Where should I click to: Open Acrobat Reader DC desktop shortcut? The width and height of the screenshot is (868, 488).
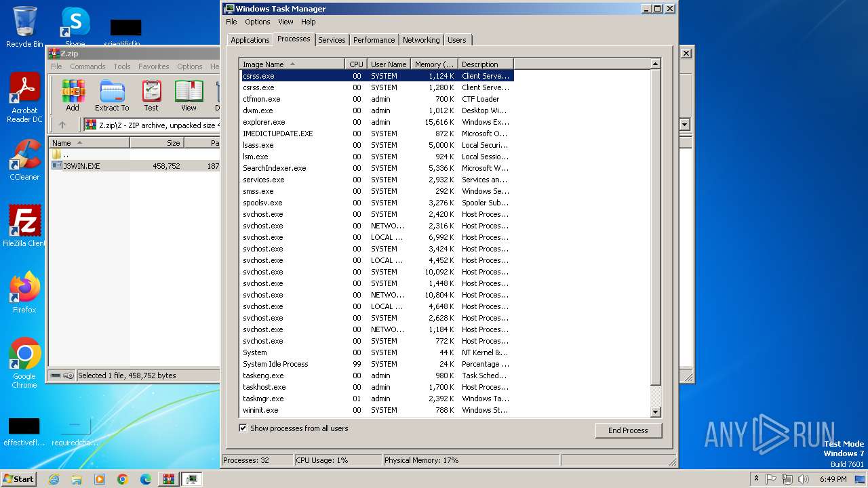pyautogui.click(x=24, y=98)
